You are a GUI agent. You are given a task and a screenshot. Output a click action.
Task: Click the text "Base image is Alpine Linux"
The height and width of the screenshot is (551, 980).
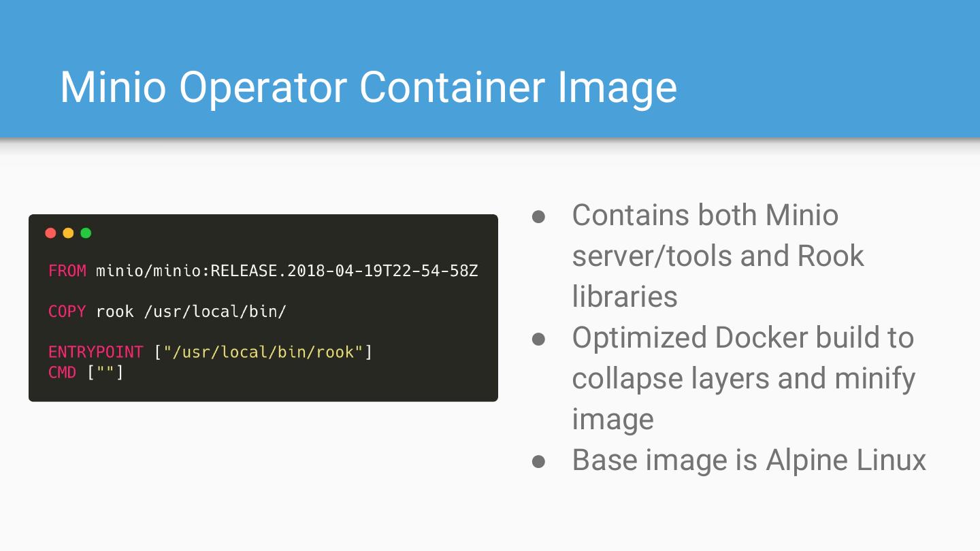tap(749, 460)
